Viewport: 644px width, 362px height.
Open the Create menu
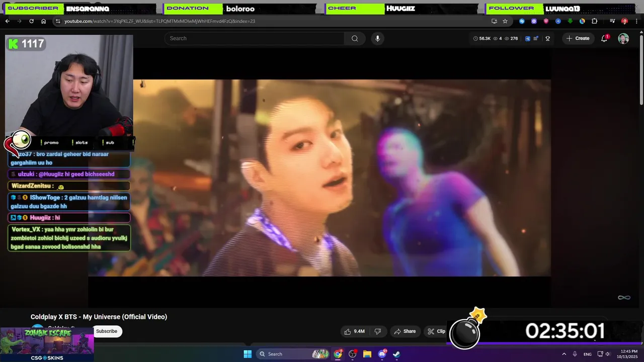tap(578, 38)
